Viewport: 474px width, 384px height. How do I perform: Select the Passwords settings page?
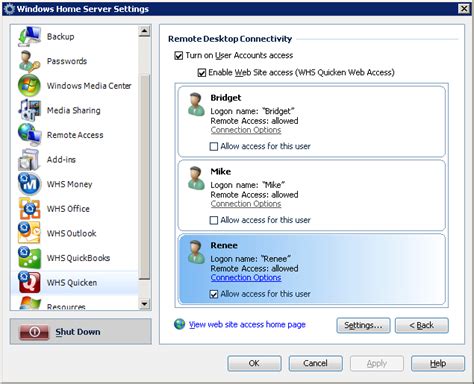[67, 61]
